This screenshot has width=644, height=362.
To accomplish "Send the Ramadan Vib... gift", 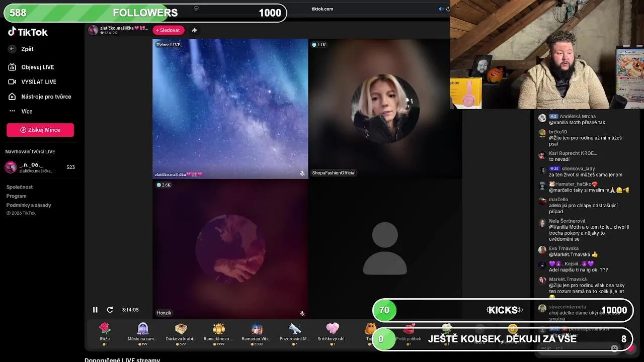I will coord(257,333).
